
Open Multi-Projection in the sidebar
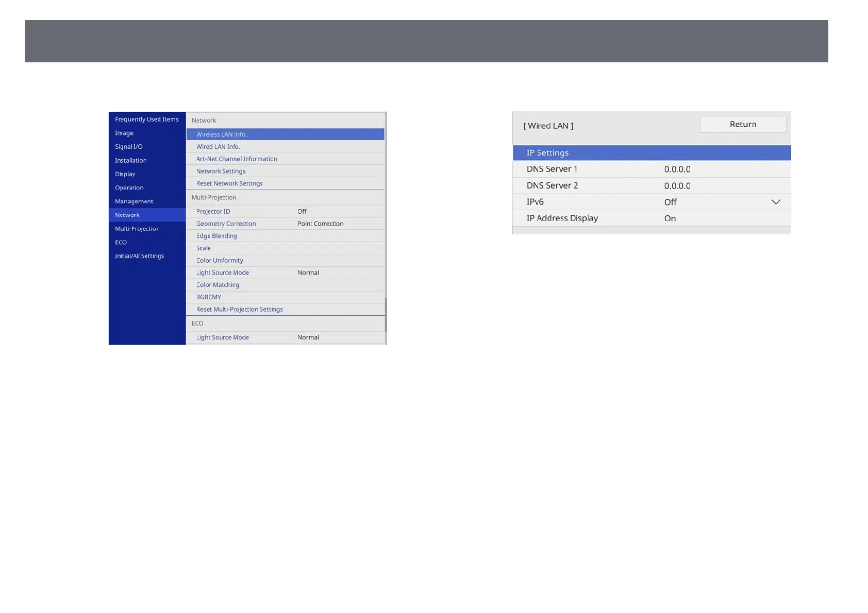pos(147,228)
